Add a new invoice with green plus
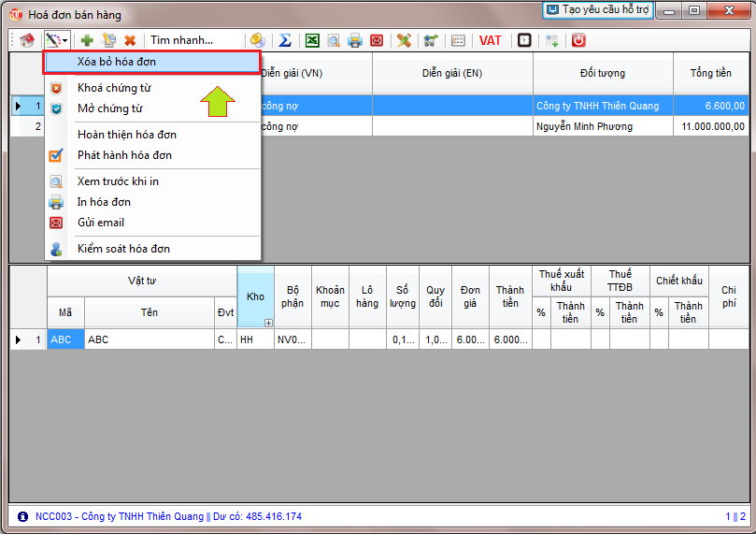Viewport: 756px width, 534px height. click(87, 40)
